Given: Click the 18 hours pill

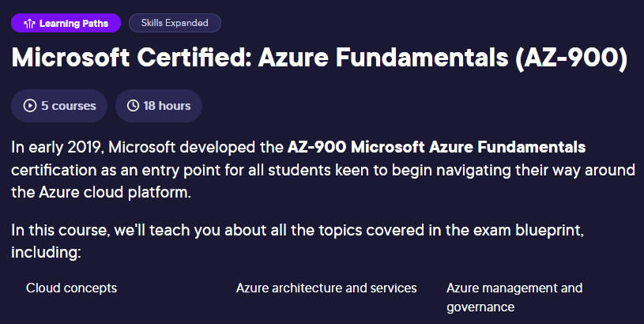Looking at the screenshot, I should [159, 106].
